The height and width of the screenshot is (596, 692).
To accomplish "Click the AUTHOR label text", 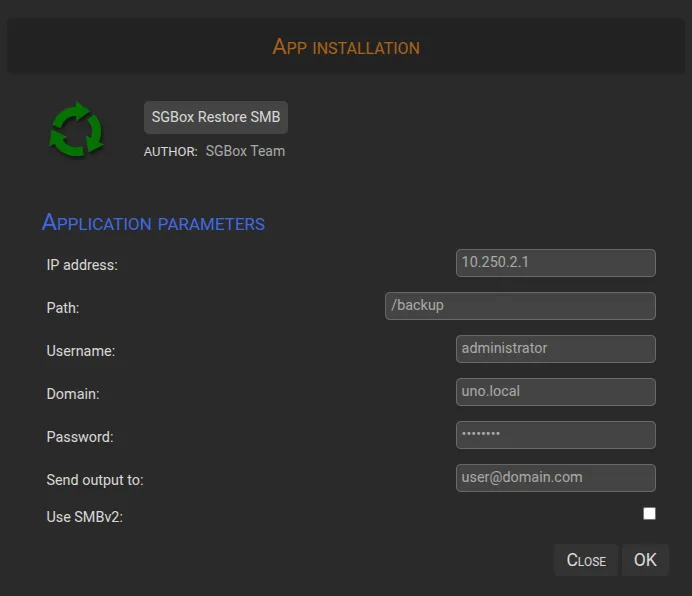I will coord(170,152).
